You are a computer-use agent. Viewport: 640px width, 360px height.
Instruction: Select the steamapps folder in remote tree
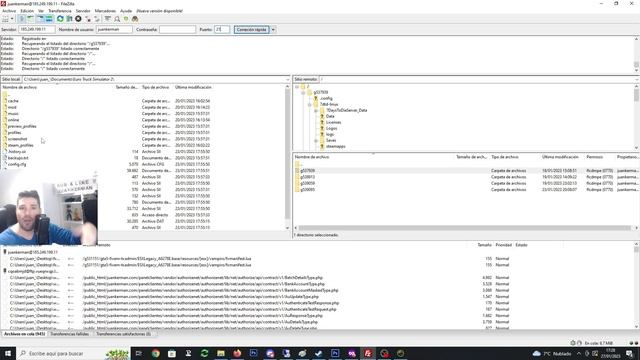point(336,146)
